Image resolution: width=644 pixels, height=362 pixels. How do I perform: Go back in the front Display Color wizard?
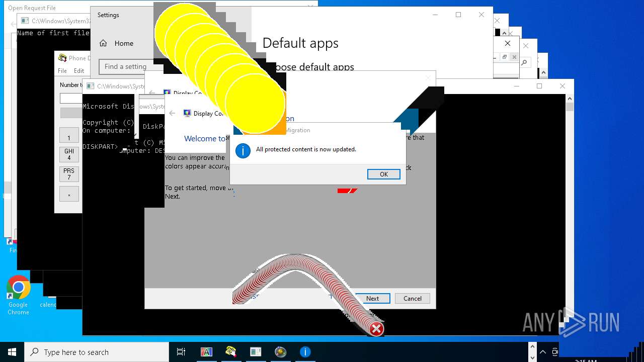coord(172,114)
